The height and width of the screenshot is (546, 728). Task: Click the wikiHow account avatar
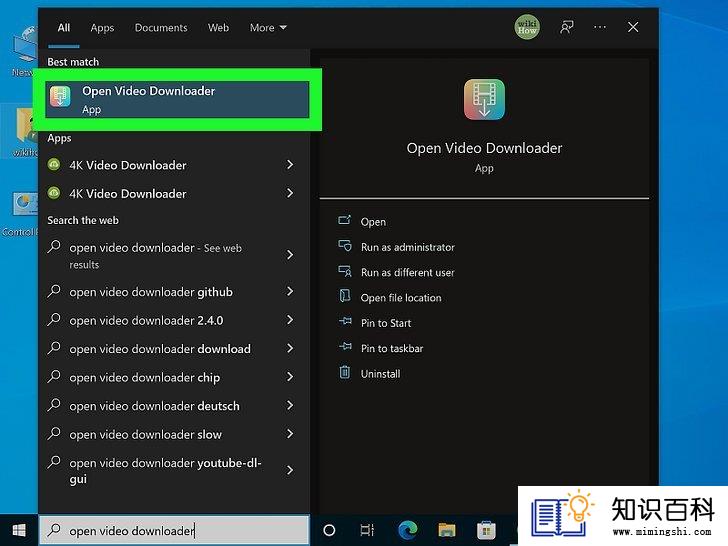[527, 27]
